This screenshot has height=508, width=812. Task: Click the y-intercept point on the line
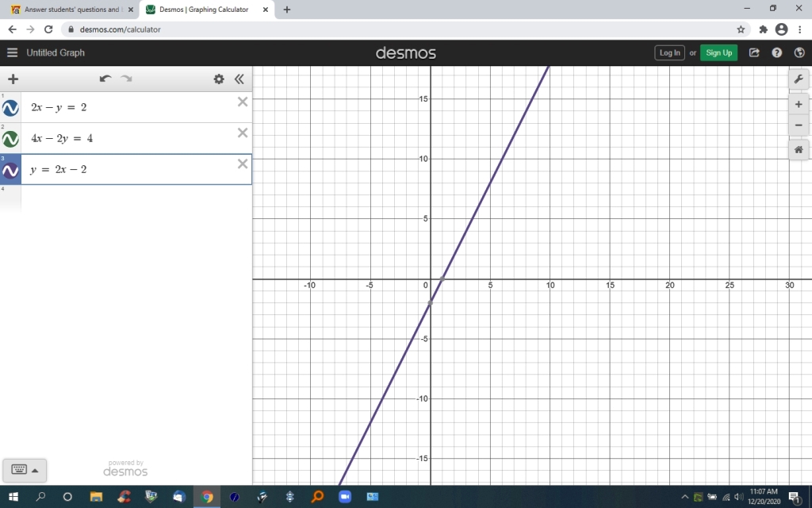pos(431,302)
